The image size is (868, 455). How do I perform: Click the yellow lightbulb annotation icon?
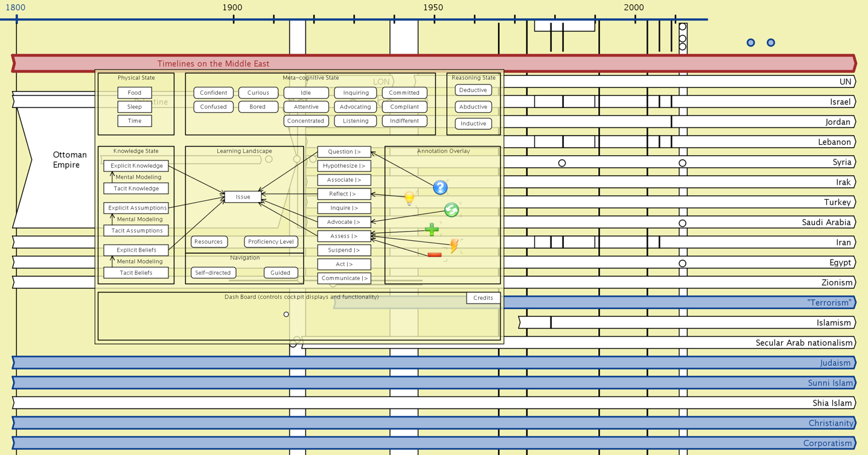click(x=410, y=198)
